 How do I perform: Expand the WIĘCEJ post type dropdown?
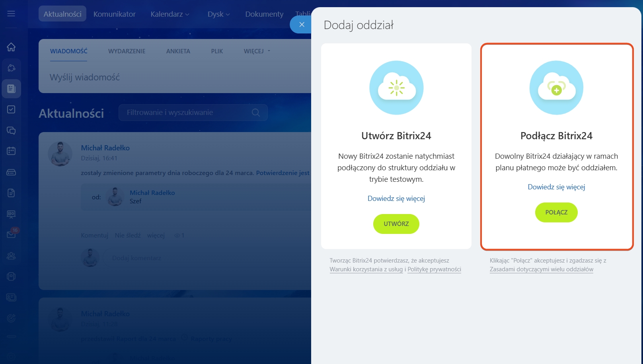pyautogui.click(x=257, y=51)
